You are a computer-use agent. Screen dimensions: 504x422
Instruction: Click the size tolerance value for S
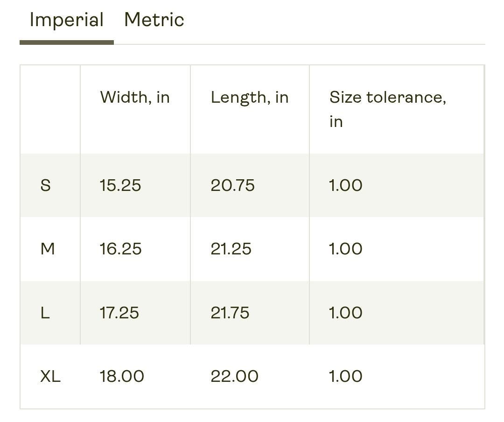coord(345,186)
